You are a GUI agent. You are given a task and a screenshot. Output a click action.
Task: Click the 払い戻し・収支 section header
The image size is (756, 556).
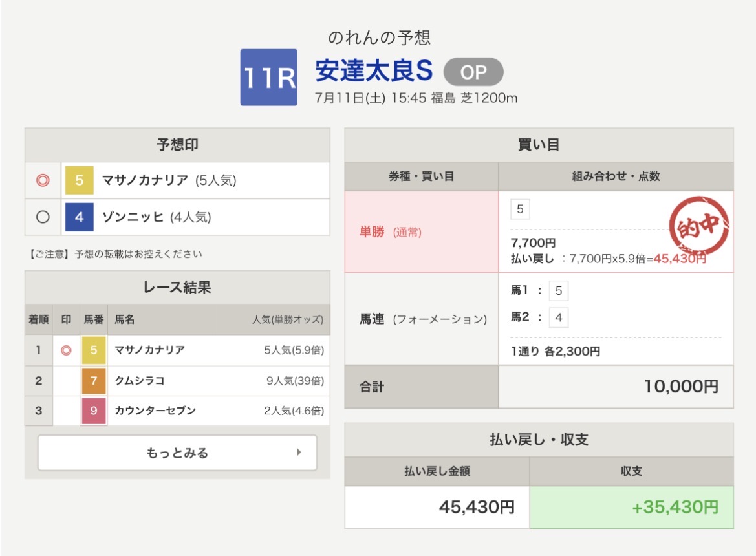[539, 440]
